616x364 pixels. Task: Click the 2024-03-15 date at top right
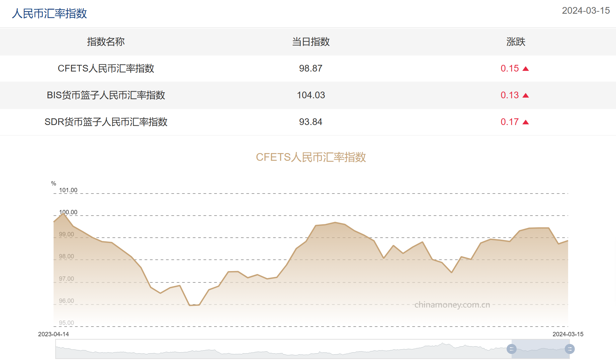tap(586, 11)
